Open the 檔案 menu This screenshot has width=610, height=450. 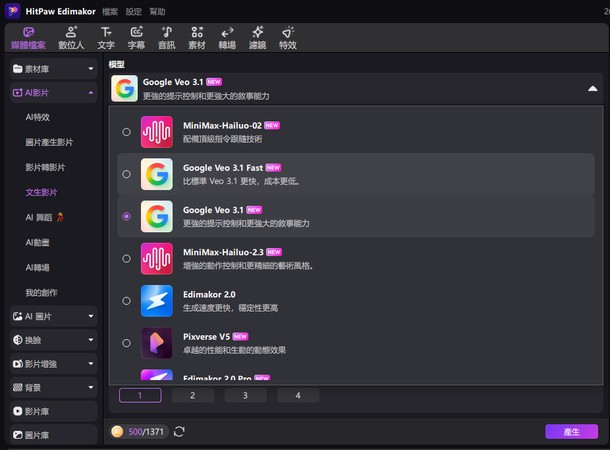click(x=111, y=11)
